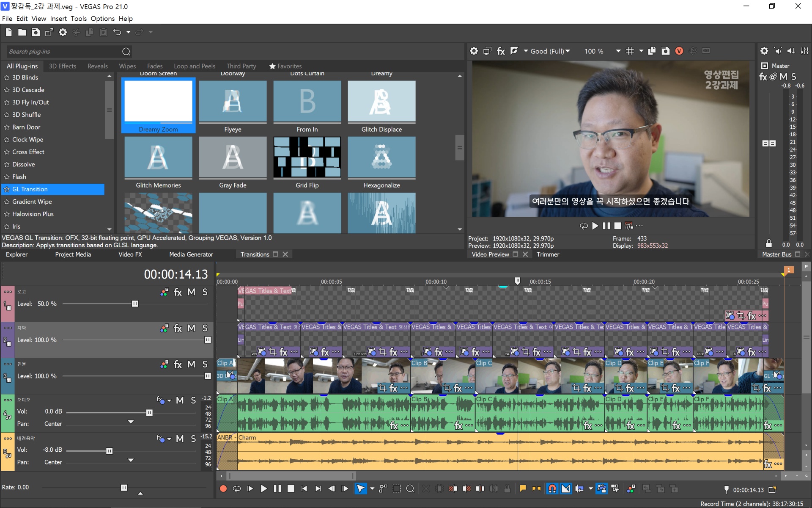The width and height of the screenshot is (812, 508).
Task: Open a project with the folder icon
Action: [22, 32]
